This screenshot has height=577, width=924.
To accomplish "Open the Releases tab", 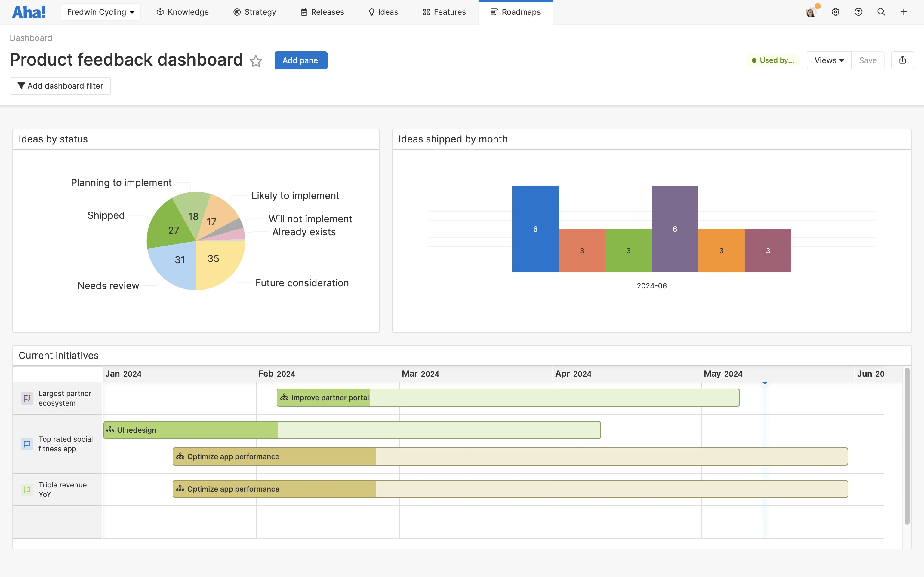I will tap(322, 12).
